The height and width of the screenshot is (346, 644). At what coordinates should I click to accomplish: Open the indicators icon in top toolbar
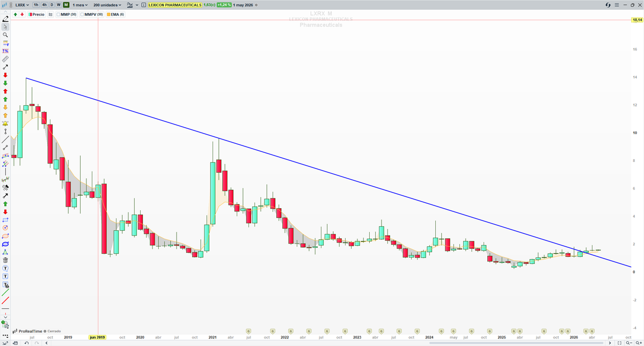click(130, 5)
